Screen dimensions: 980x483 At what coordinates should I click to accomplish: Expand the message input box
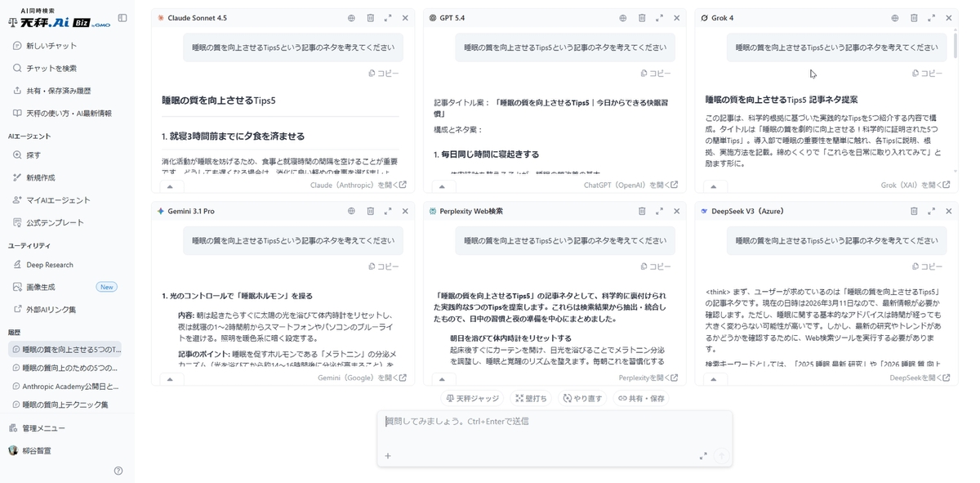703,456
